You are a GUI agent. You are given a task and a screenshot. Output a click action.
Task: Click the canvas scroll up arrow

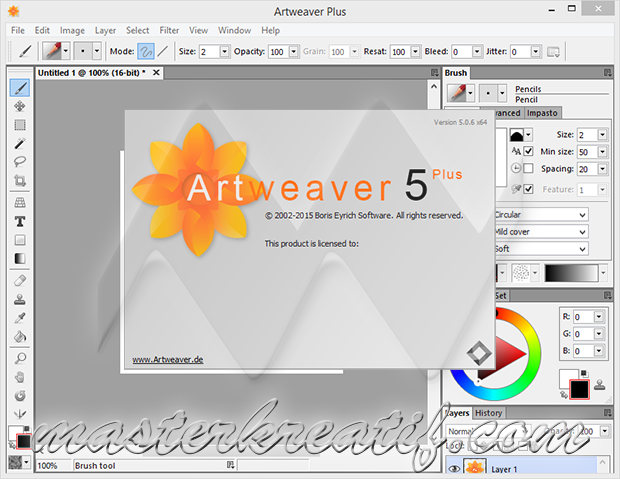pos(434,86)
